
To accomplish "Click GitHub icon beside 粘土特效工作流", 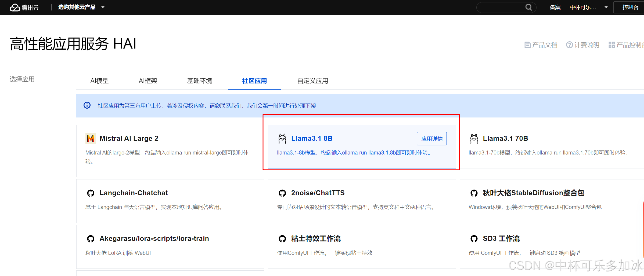I will (282, 239).
